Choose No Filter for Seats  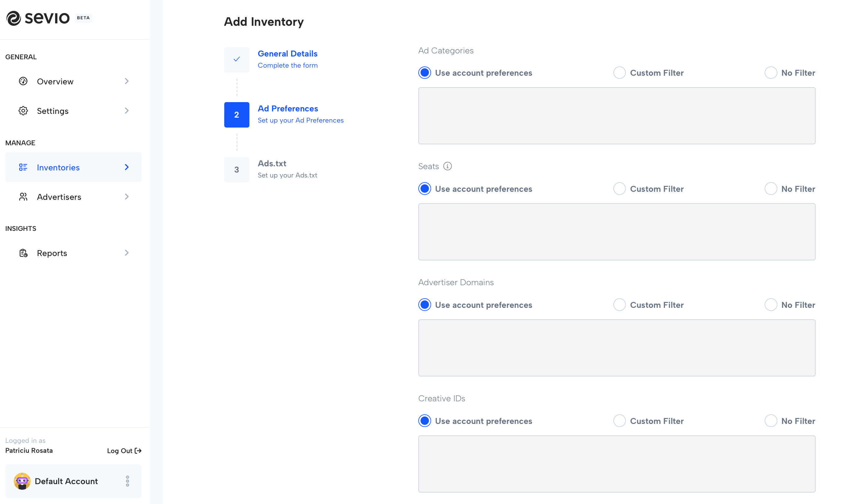[771, 188]
